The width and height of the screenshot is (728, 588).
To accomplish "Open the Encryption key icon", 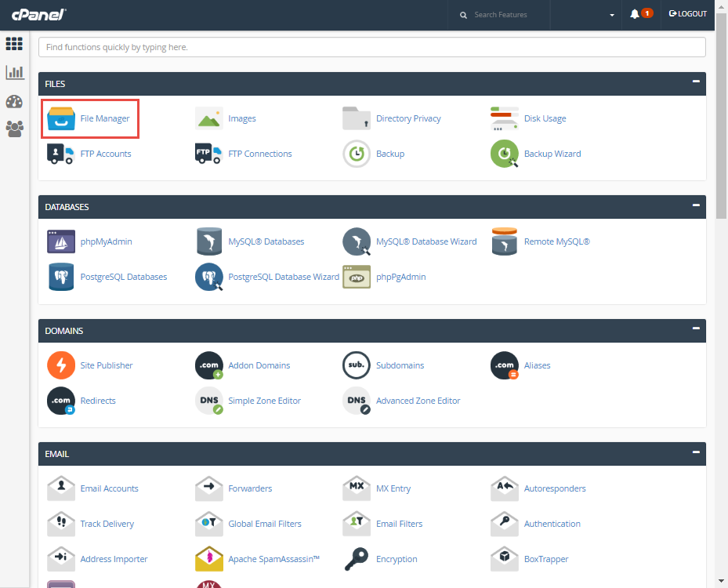I will [357, 559].
